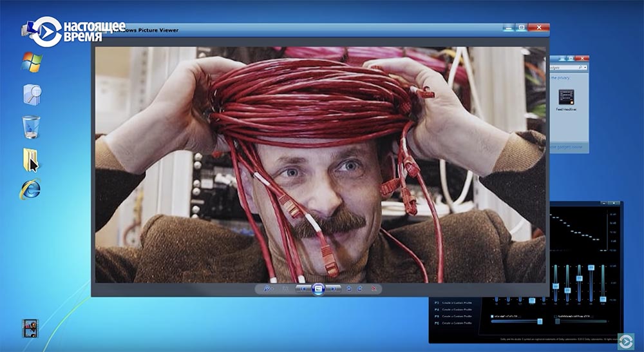
Task: Select profile P6 Create a Custom Profile
Action: coord(453,323)
